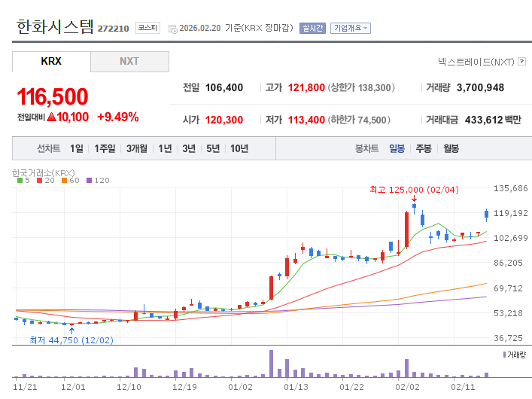Show the 주봉 weekly candle chart
The height and width of the screenshot is (399, 532).
(x=424, y=148)
